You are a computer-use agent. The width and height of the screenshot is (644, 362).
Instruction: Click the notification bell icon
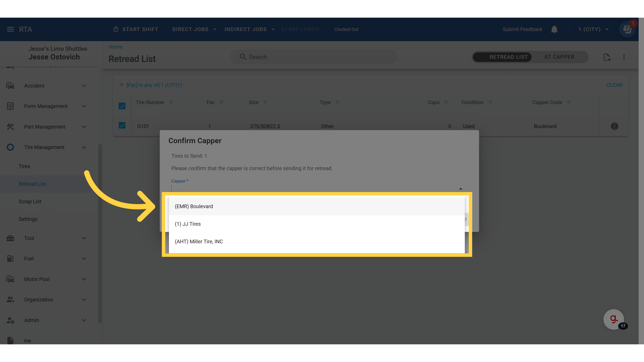pyautogui.click(x=554, y=29)
